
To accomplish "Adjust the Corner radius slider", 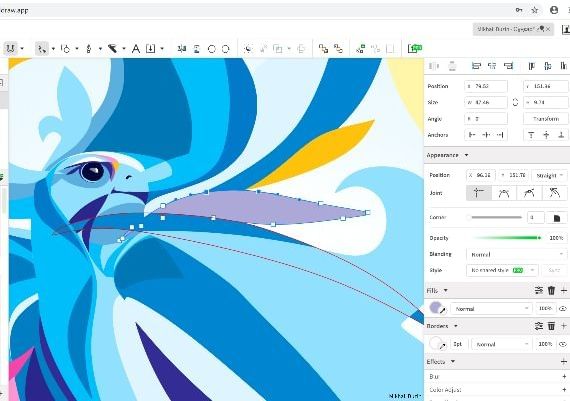I will coord(494,217).
